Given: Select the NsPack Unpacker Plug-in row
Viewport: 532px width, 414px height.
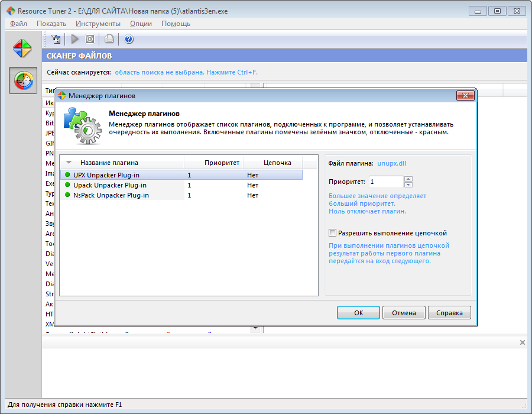Looking at the screenshot, I should 181,195.
